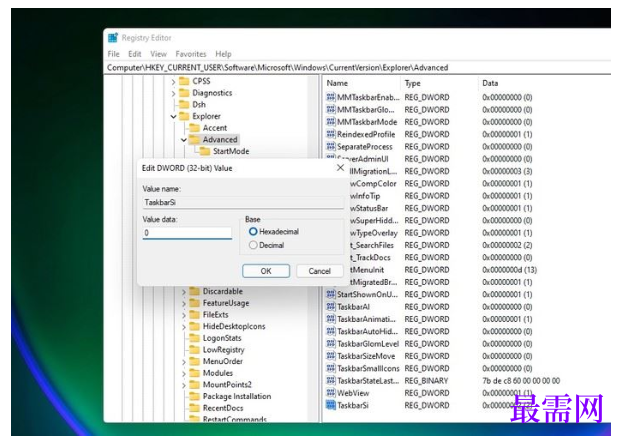This screenshot has width=622, height=440.
Task: Expand the FileExts key
Action: 183,315
